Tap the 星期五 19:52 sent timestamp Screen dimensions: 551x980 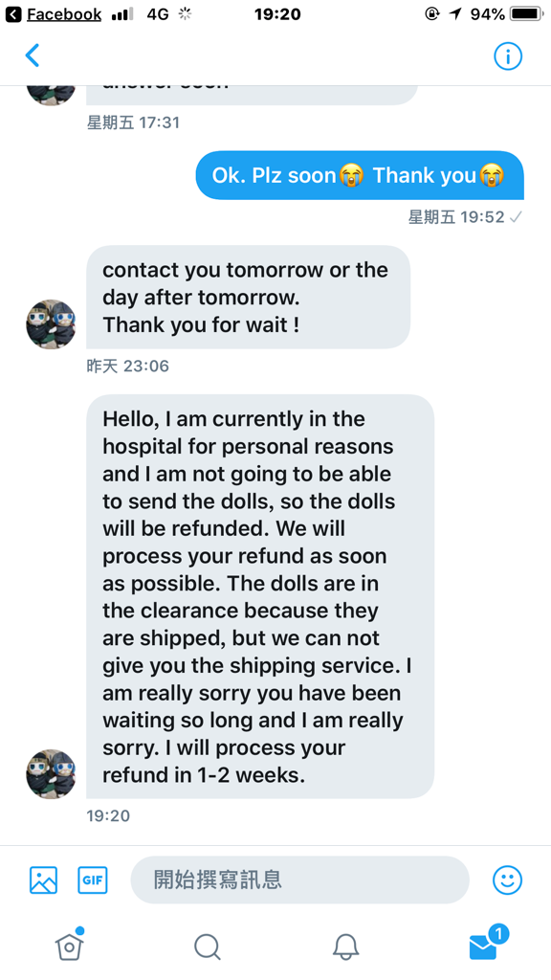(466, 217)
